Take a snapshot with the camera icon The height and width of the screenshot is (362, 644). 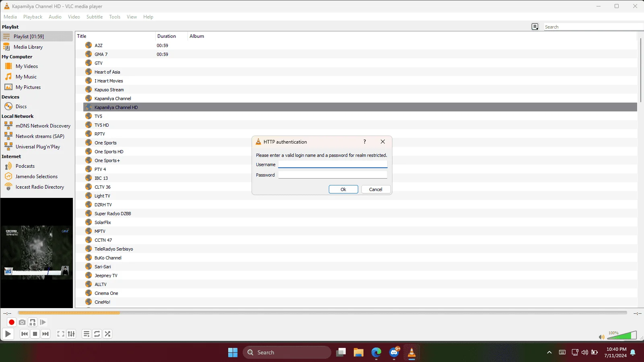point(22,322)
